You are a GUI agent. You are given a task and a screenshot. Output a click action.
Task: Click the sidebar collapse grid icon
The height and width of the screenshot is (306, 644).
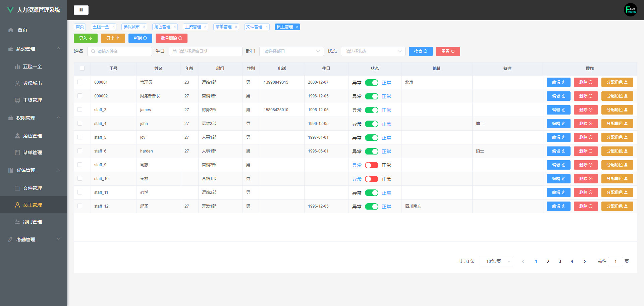click(81, 10)
